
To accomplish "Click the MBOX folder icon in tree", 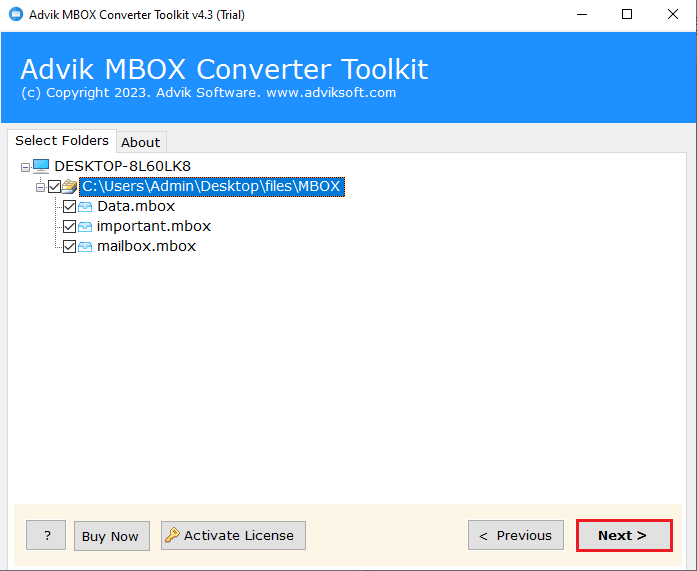I will coord(69,186).
